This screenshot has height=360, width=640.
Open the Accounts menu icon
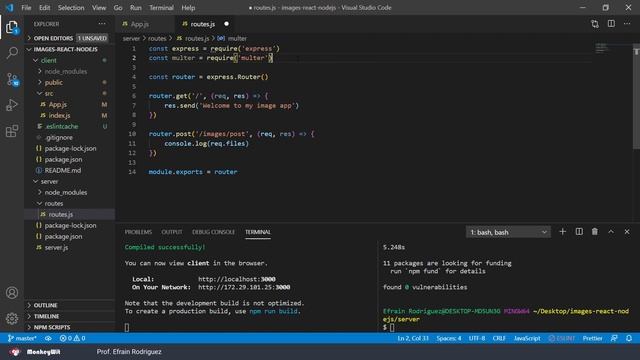[12, 293]
